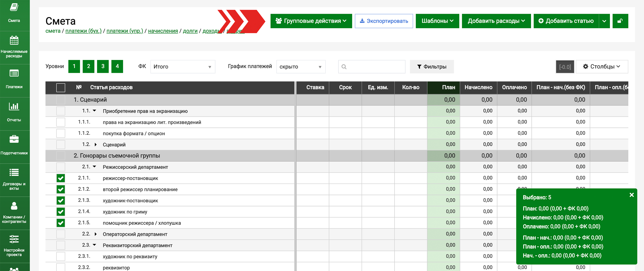Viewport: 644px width, 271px height.
Task: Click the search magnifier icon
Action: click(x=344, y=67)
